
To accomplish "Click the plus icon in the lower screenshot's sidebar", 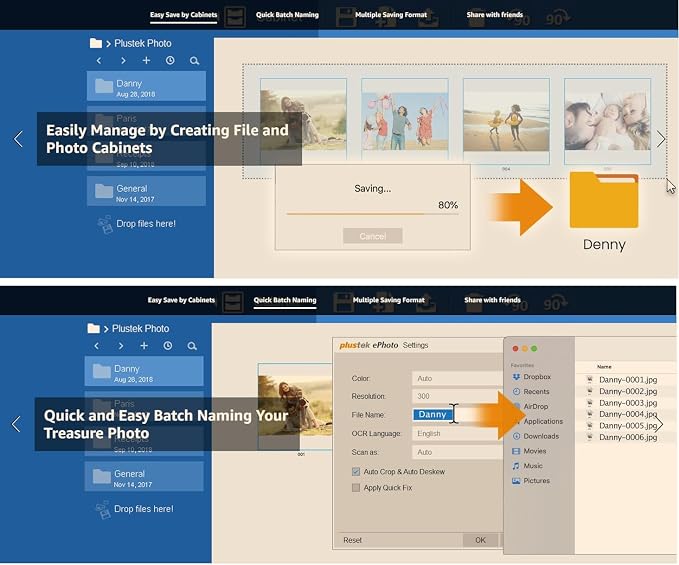I will [x=144, y=345].
